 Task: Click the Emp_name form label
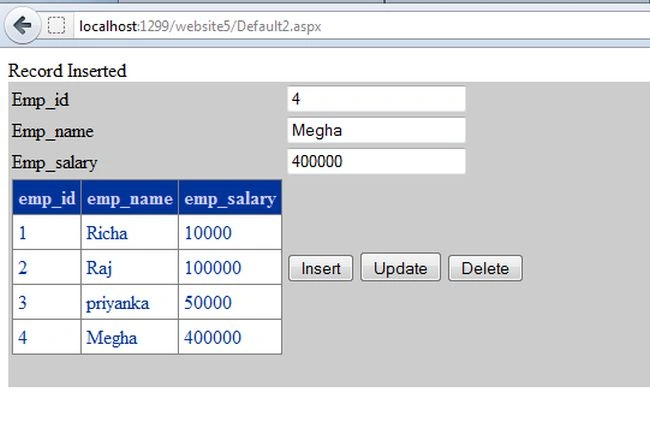coord(53,131)
